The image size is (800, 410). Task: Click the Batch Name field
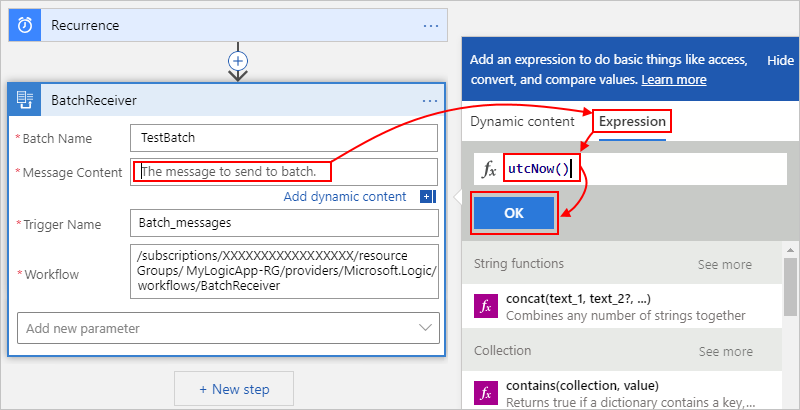(284, 137)
